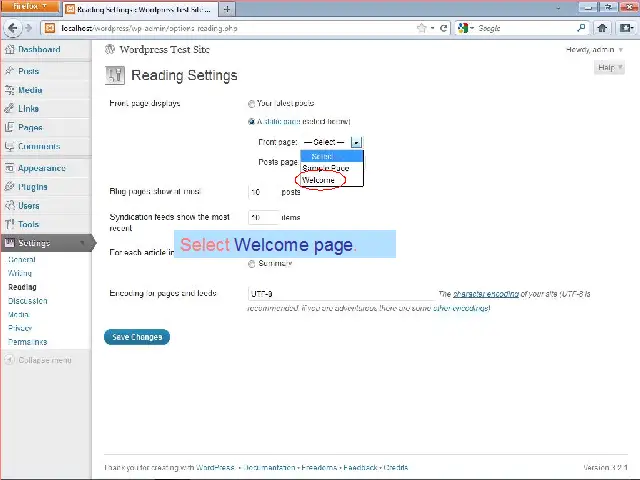Open the Posts menu
Viewport: 640px width, 480px height.
click(29, 71)
